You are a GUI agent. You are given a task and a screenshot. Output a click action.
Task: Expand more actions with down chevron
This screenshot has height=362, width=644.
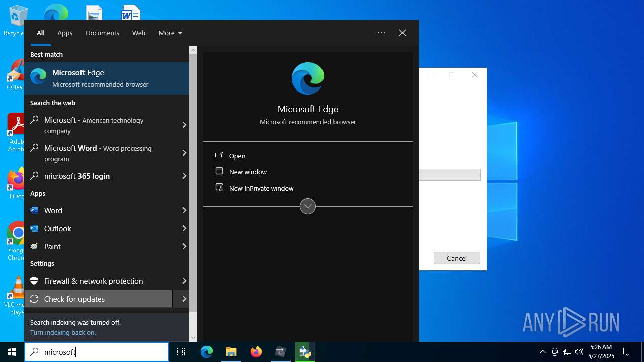(x=308, y=206)
